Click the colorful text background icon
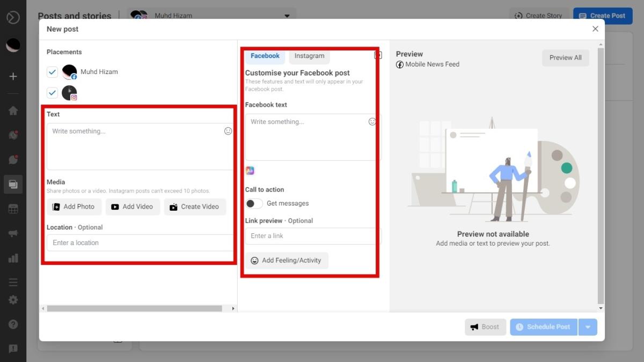 [250, 171]
